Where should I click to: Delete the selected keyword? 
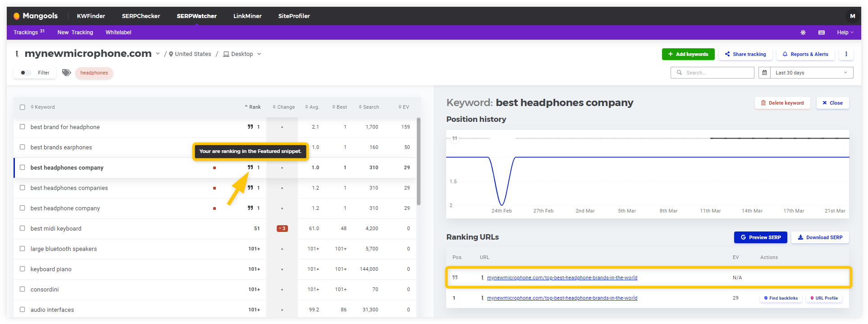(x=782, y=103)
